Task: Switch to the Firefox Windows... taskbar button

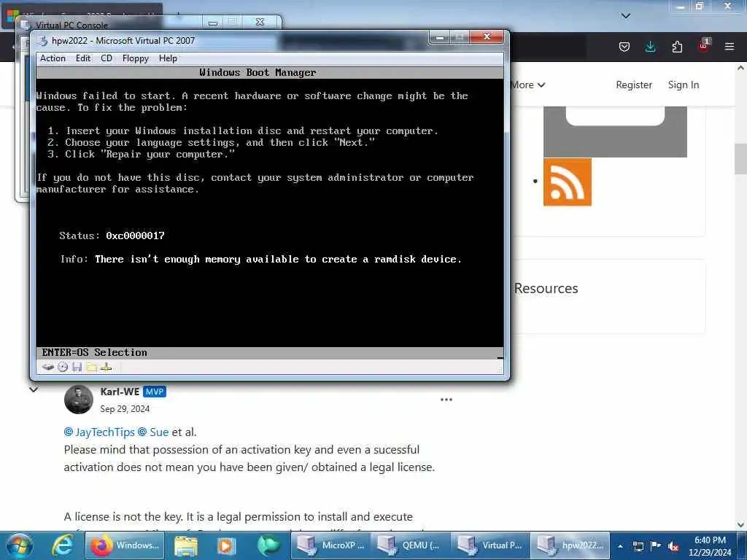Action: pyautogui.click(x=125, y=545)
